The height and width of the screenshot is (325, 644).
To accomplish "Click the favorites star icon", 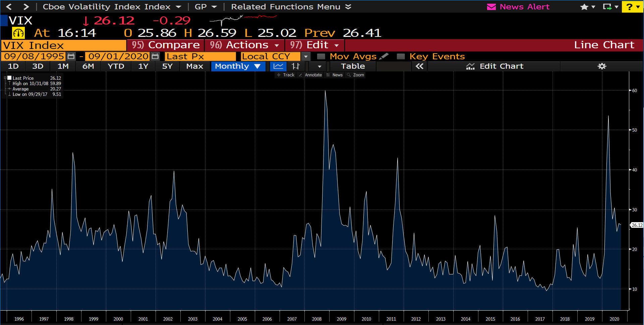I will click(584, 7).
